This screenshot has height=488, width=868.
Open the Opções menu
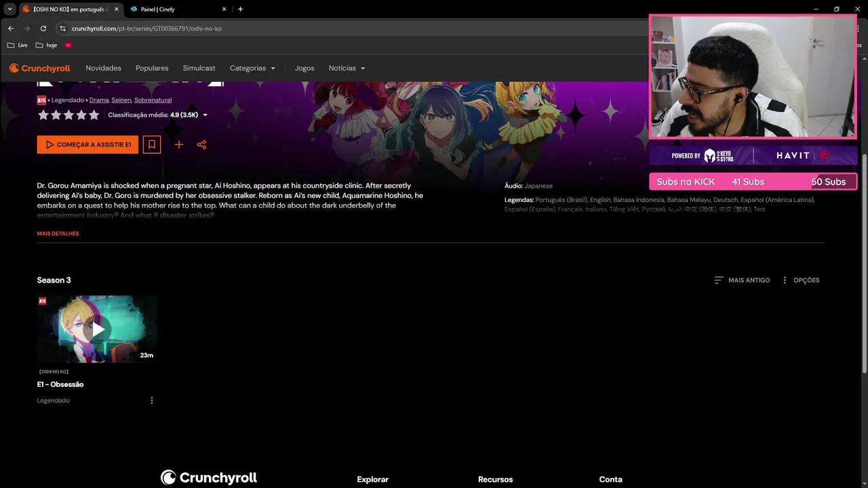point(800,280)
